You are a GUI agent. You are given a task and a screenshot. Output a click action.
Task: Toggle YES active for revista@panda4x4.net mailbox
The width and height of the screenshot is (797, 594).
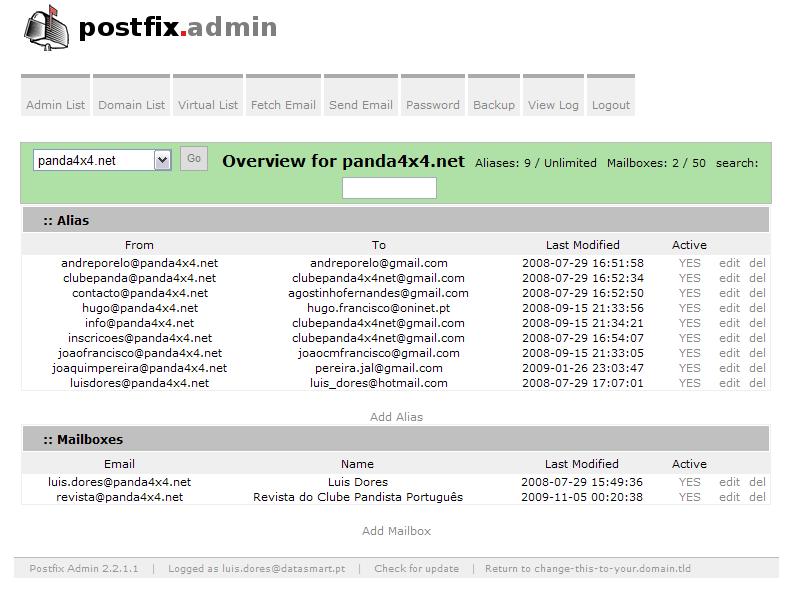690,497
